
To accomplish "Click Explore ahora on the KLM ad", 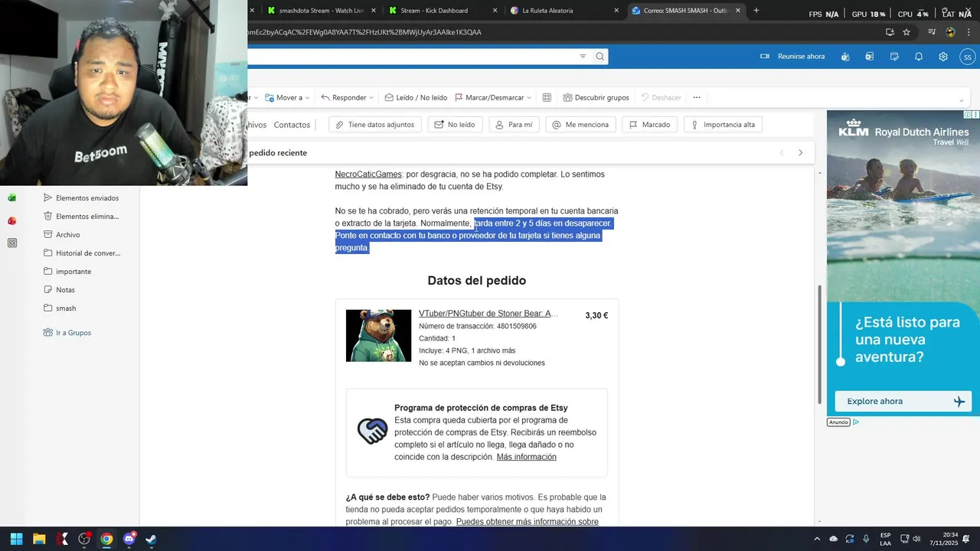I will pyautogui.click(x=903, y=401).
